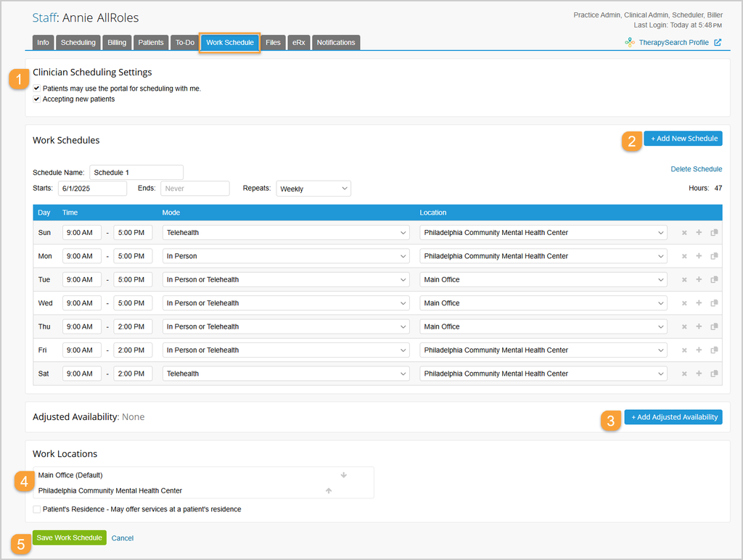Enable Patient's Residence services checkbox

36,509
